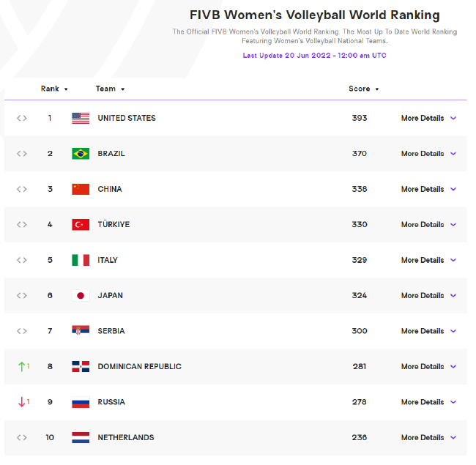Open More Details for Serbia
Viewport: 476px width, 465px height.
click(x=428, y=331)
